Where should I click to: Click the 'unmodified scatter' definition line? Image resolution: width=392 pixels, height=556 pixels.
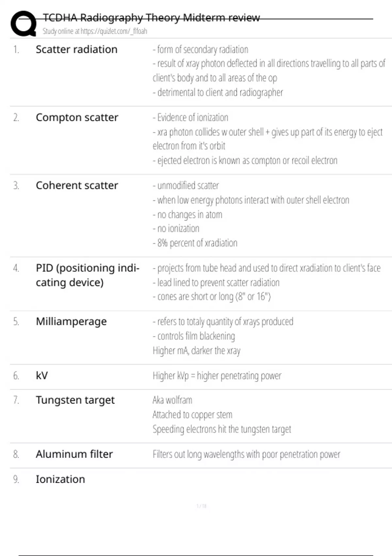186,185
